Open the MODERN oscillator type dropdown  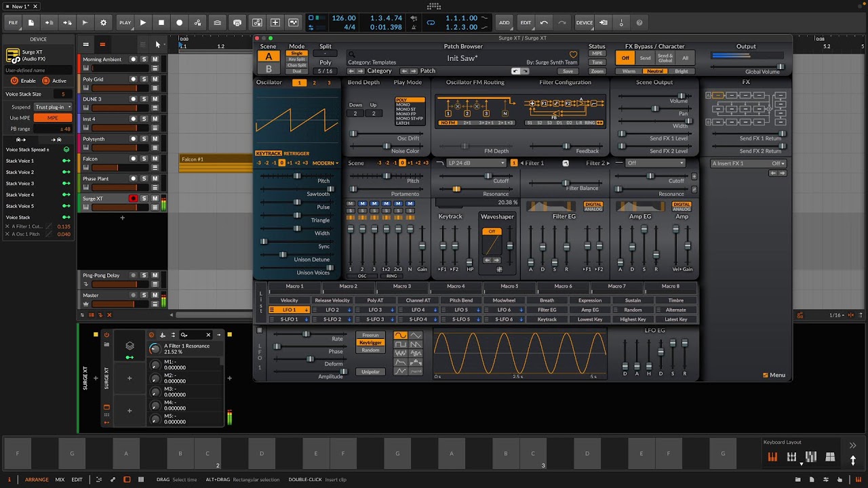click(325, 163)
